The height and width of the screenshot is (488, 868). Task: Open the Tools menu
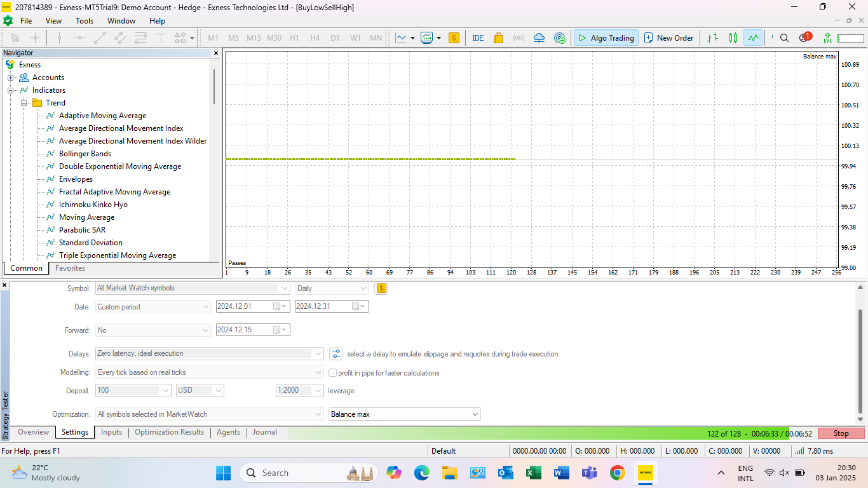85,21
